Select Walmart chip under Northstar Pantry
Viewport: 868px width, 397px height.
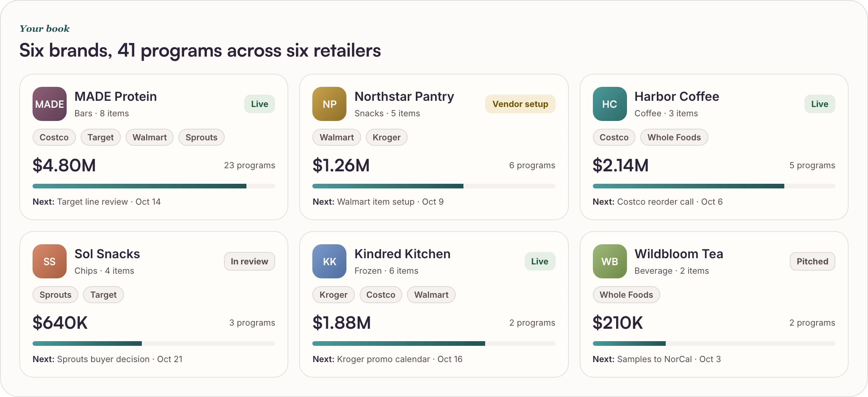click(x=337, y=137)
